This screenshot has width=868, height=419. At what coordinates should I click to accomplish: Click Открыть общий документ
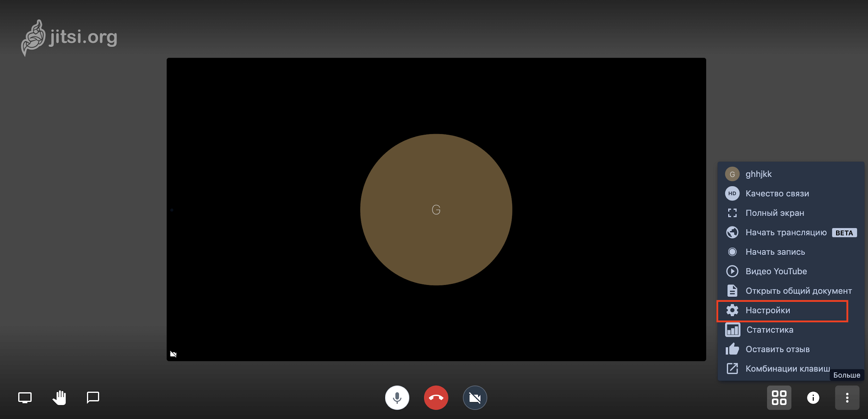coord(798,291)
